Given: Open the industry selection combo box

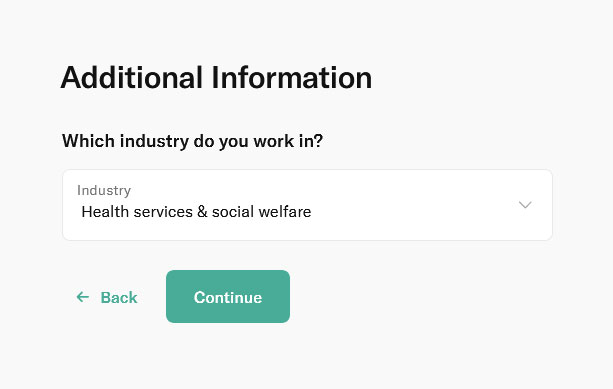Looking at the screenshot, I should pos(307,205).
